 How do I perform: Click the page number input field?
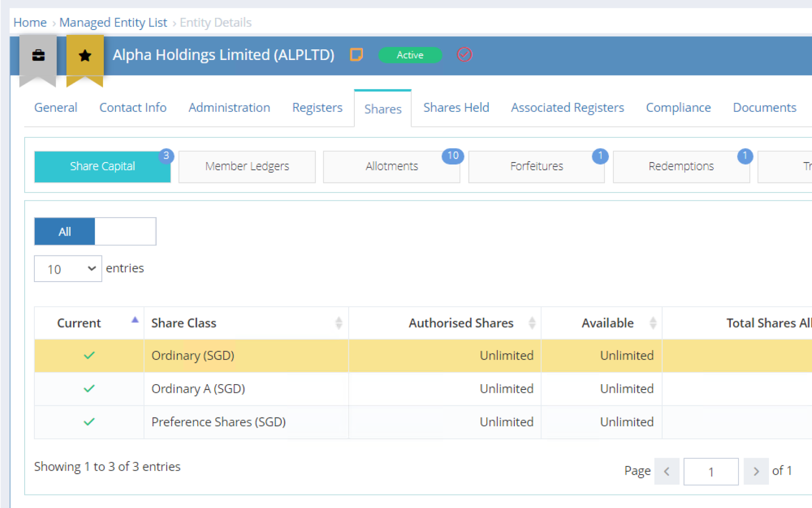(710, 471)
